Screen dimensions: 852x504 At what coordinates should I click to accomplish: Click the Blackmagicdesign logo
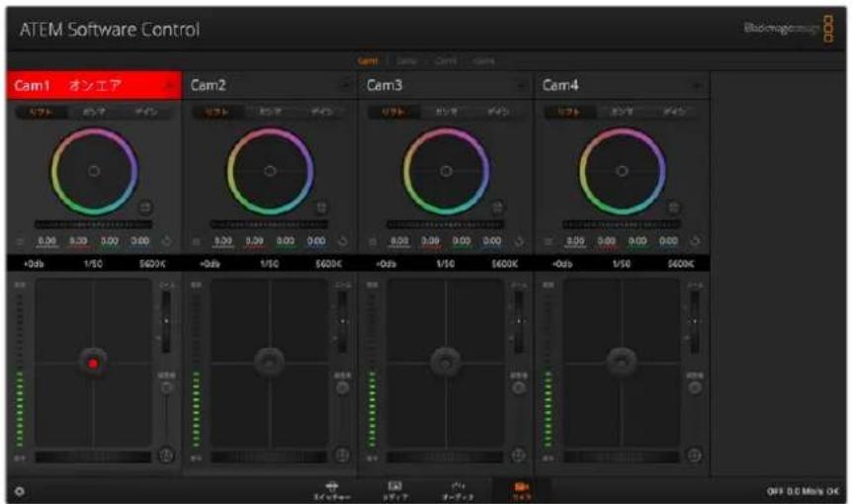point(789,29)
